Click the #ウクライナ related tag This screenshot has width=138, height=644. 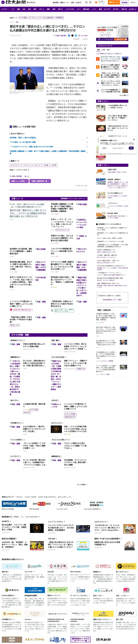click(15, 165)
